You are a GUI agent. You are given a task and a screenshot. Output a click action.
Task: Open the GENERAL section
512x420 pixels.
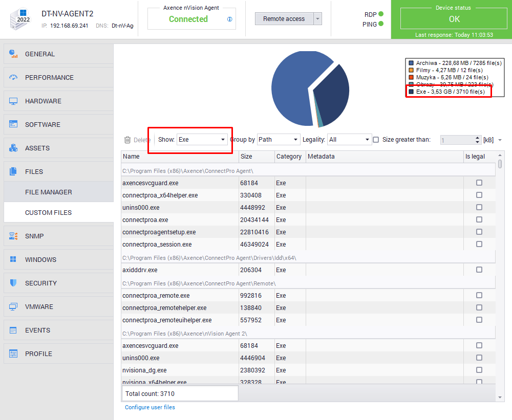coord(58,54)
